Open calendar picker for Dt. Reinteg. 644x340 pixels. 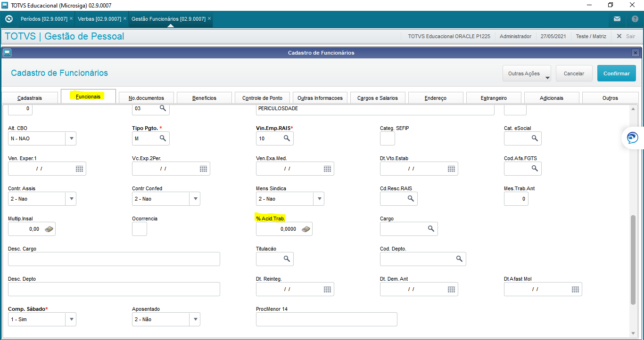click(327, 289)
